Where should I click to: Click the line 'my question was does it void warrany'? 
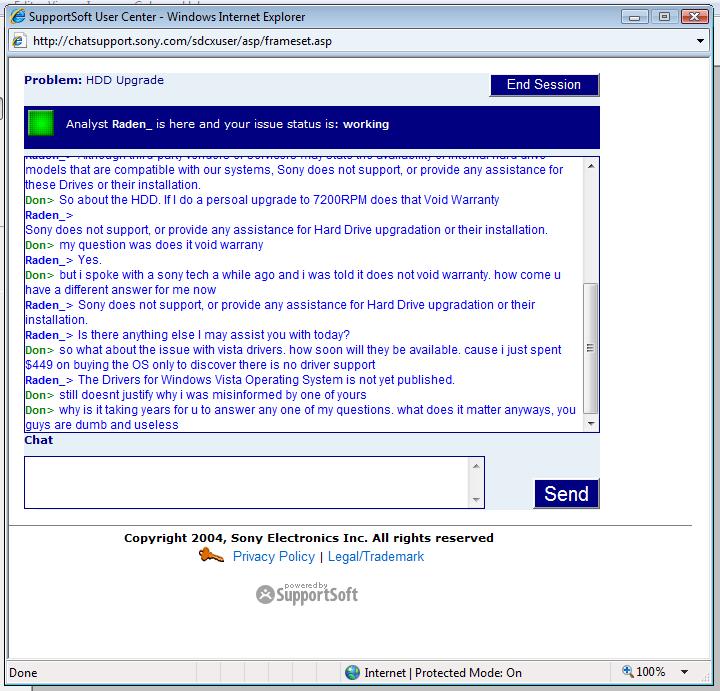tap(144, 245)
